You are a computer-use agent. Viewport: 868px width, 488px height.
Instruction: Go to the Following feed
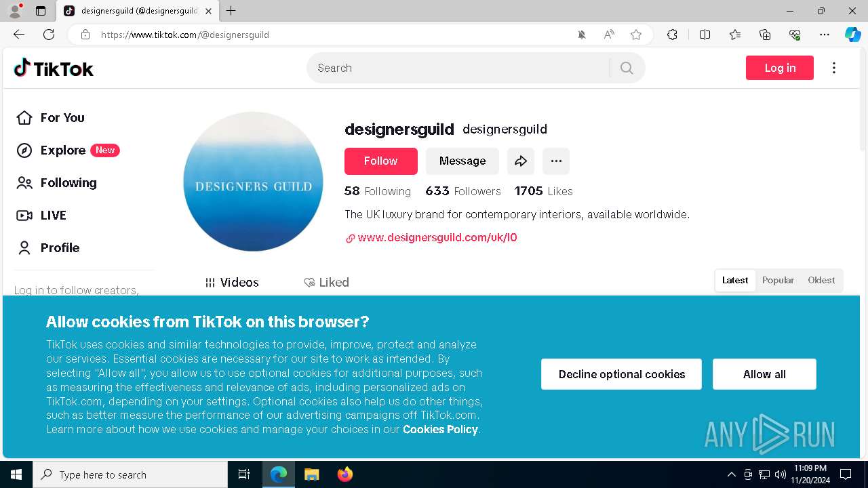(x=56, y=182)
